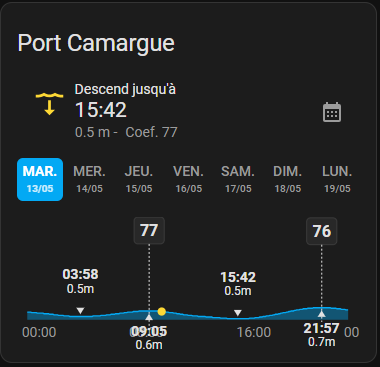The image size is (380, 367).
Task: Switch to JEU. 15/05 tab
Action: click(139, 179)
